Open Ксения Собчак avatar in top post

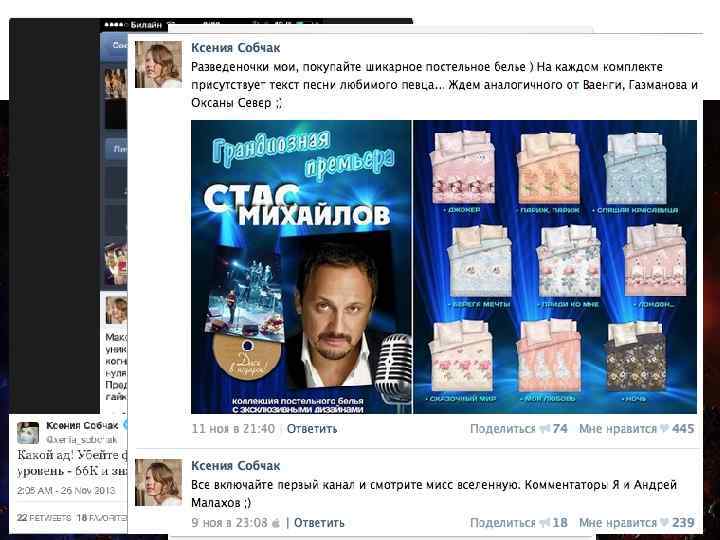(x=158, y=64)
